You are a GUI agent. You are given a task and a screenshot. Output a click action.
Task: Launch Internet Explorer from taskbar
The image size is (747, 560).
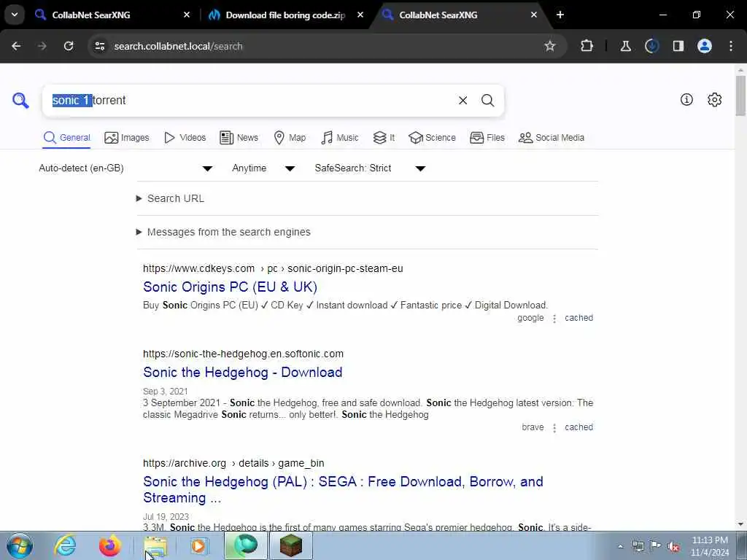click(x=65, y=545)
